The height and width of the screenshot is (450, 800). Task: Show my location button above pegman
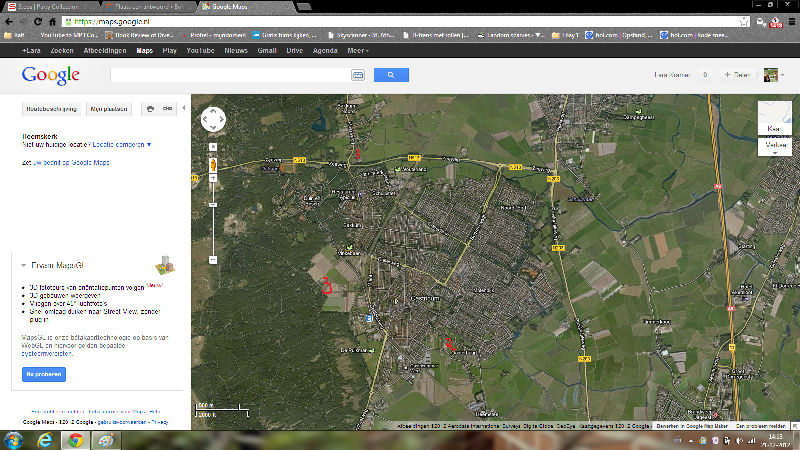coord(213,147)
